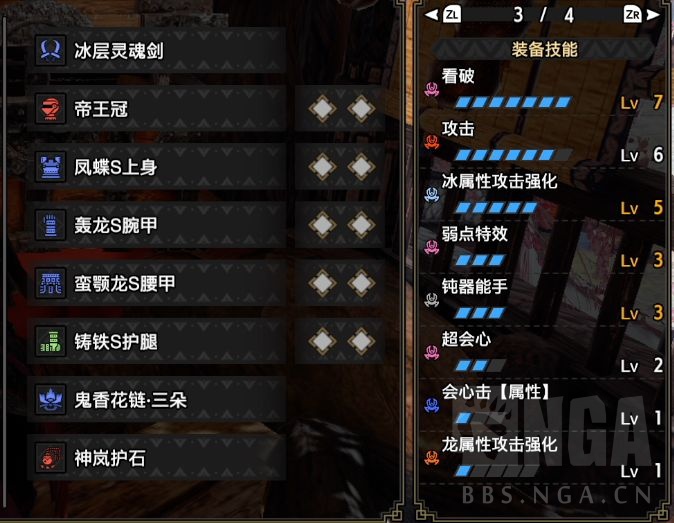674x523 pixels.
Task: Click the 攻击 skill level bar
Action: coord(513,155)
